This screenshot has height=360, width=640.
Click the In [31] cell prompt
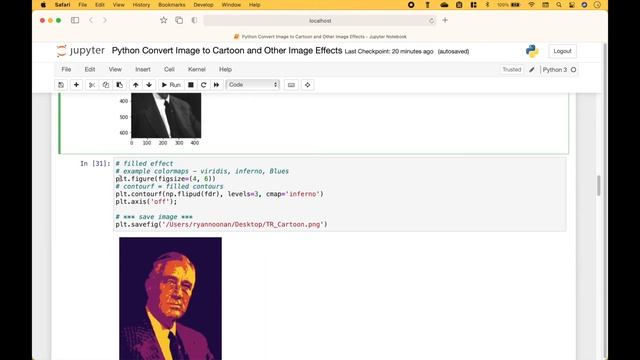coord(95,164)
